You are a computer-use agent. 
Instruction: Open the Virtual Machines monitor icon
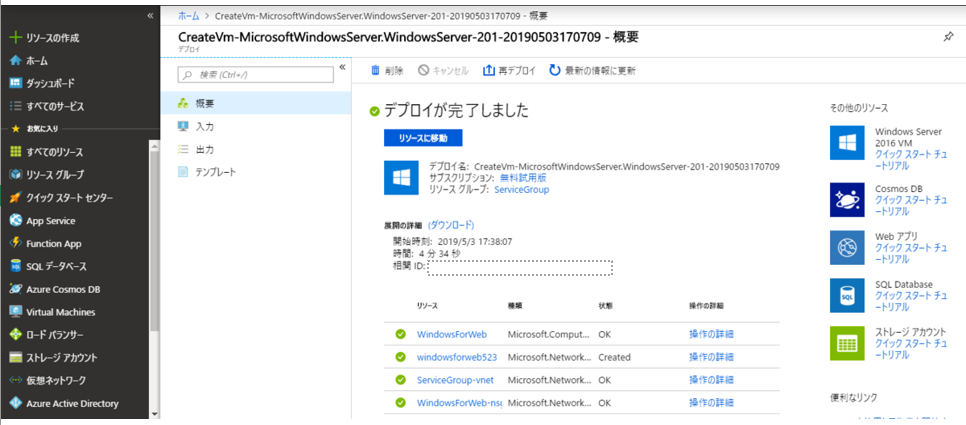pos(16,312)
